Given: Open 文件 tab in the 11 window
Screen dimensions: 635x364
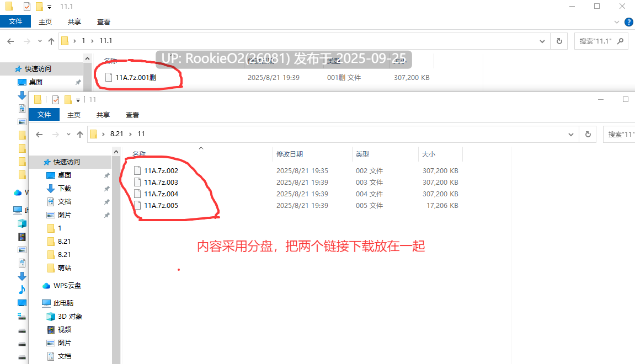Looking at the screenshot, I should pyautogui.click(x=44, y=115).
